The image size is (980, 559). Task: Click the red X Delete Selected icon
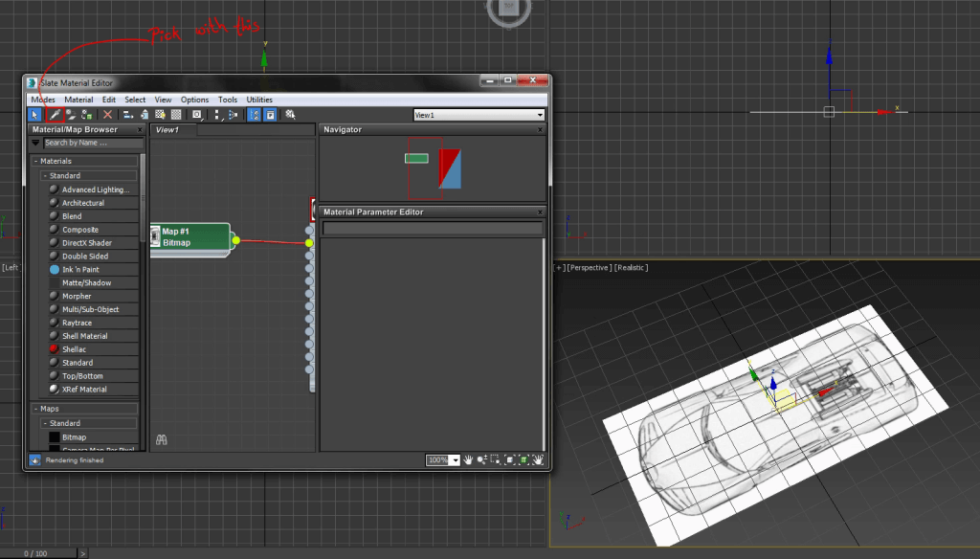point(107,115)
